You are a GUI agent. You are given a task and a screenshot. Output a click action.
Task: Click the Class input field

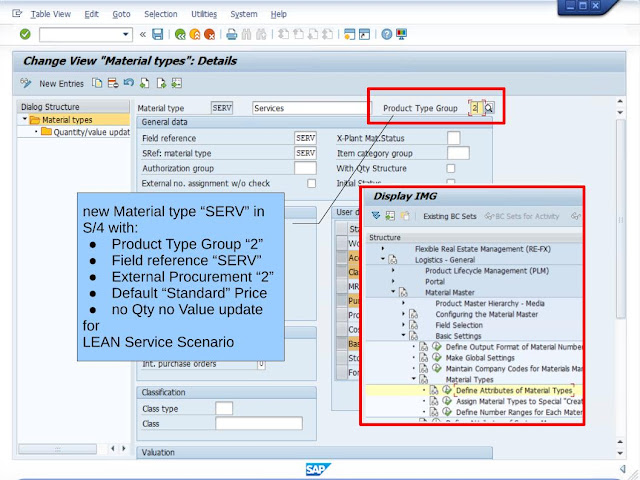(x=259, y=423)
